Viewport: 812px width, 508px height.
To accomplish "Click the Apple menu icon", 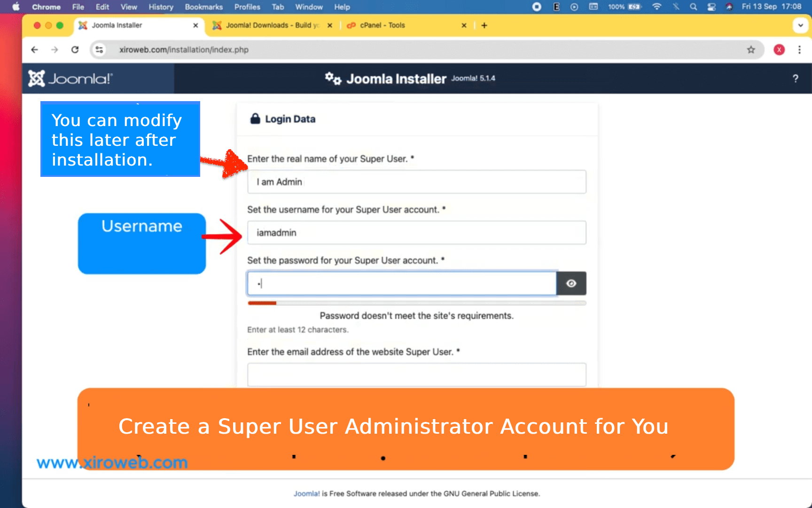I will [x=16, y=7].
